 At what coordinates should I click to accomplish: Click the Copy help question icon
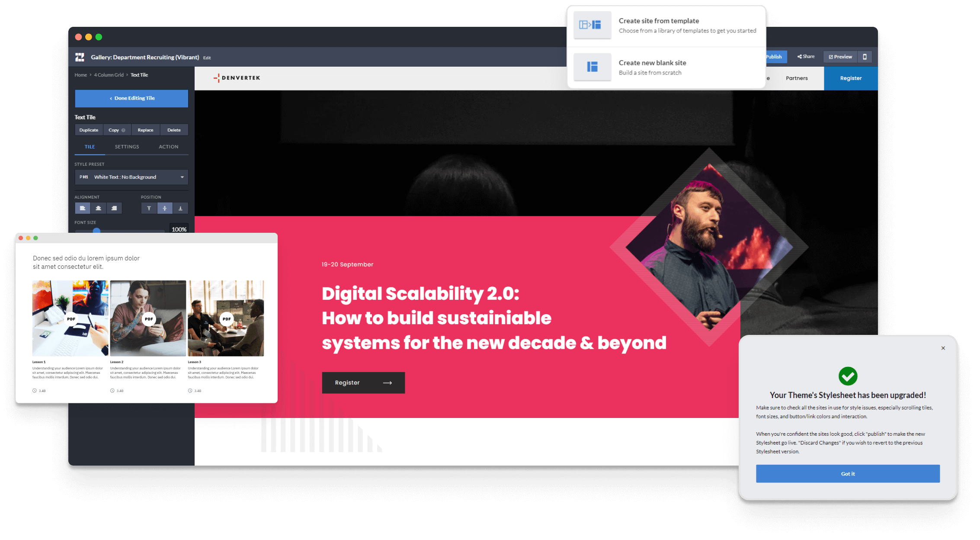point(123,130)
